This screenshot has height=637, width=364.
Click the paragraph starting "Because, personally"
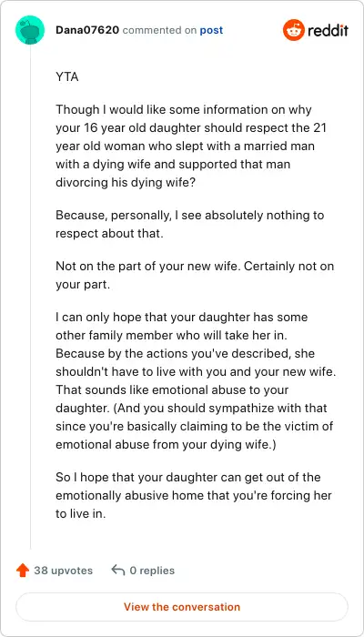[x=189, y=224]
